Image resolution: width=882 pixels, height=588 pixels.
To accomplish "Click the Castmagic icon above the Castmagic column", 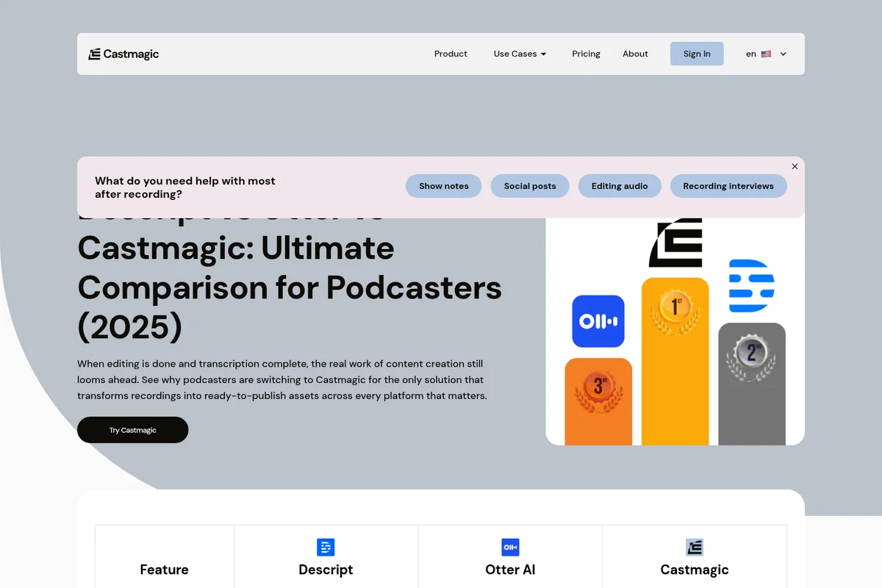I will (x=695, y=547).
